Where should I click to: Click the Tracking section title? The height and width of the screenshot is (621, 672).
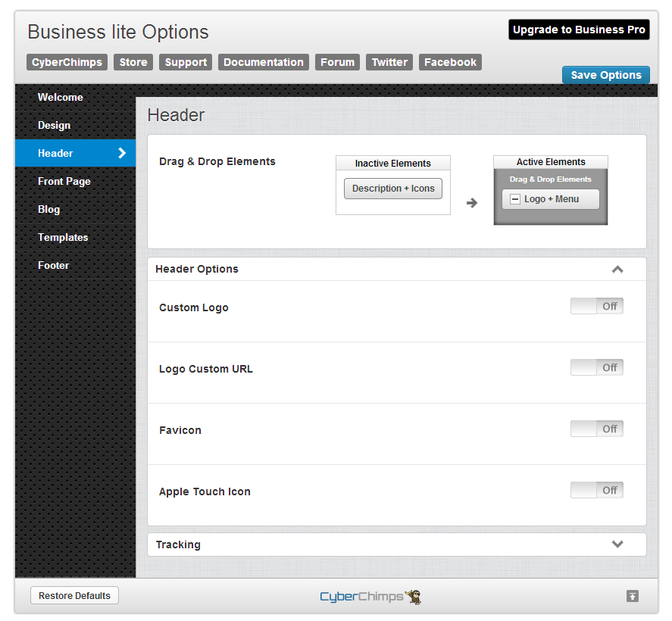(178, 545)
